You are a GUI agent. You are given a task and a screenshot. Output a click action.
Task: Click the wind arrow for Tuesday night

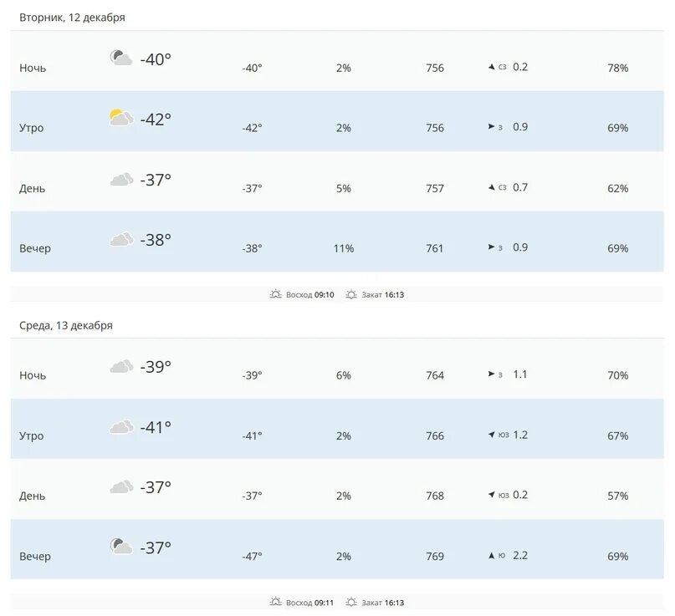click(x=491, y=67)
